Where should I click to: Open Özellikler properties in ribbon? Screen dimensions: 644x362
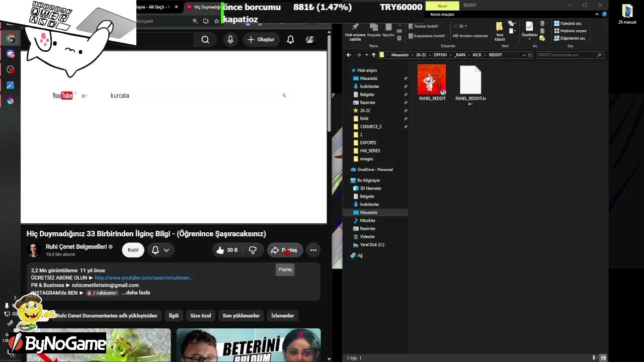pyautogui.click(x=529, y=30)
